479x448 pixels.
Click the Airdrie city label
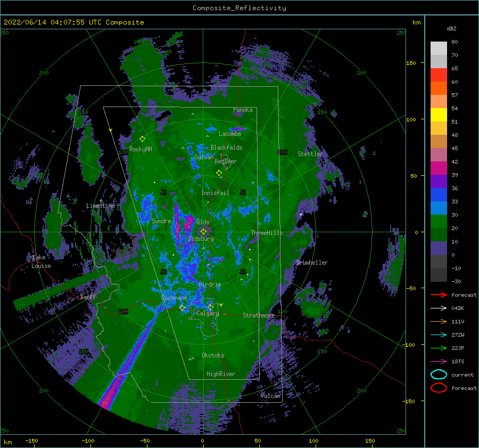pyautogui.click(x=210, y=284)
